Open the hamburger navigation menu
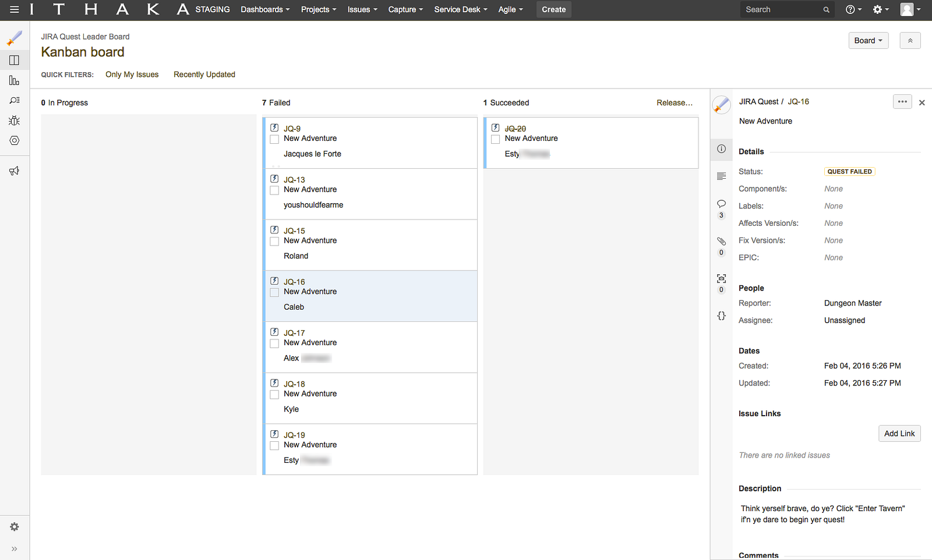This screenshot has width=932, height=560. tap(15, 9)
